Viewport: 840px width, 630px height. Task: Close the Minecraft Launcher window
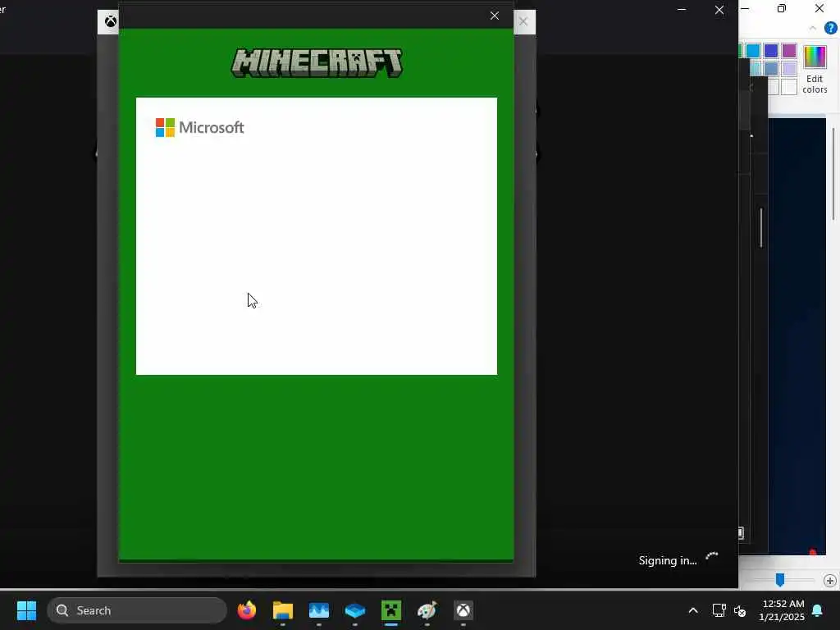click(719, 10)
